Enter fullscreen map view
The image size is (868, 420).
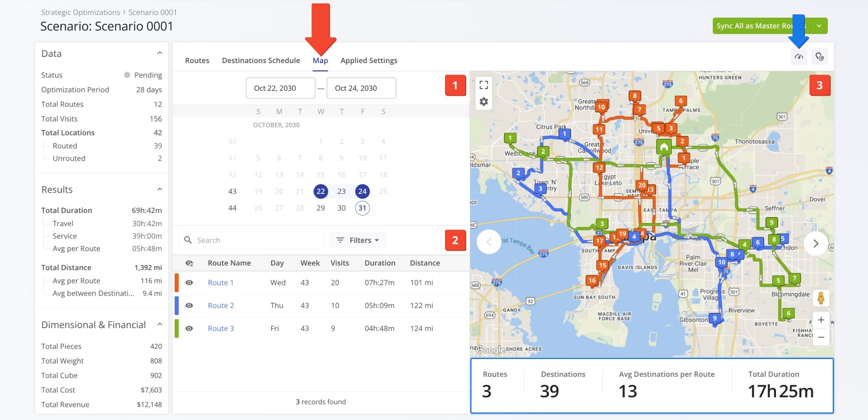[484, 85]
